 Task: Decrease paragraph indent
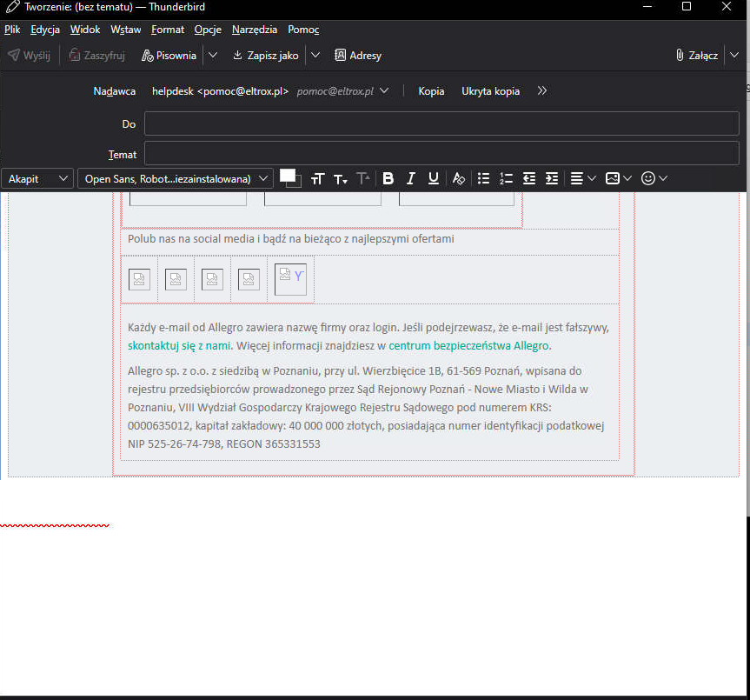529,178
